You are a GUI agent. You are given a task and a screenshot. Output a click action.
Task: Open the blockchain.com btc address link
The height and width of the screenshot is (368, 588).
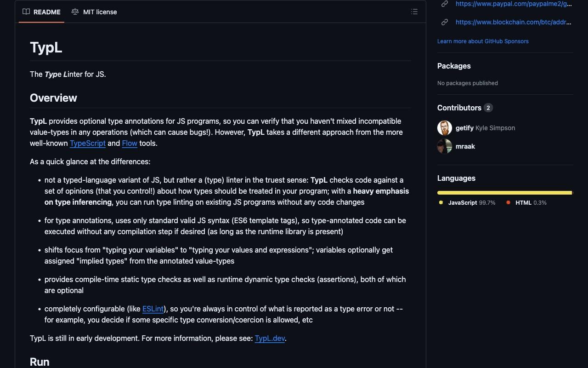[514, 22]
